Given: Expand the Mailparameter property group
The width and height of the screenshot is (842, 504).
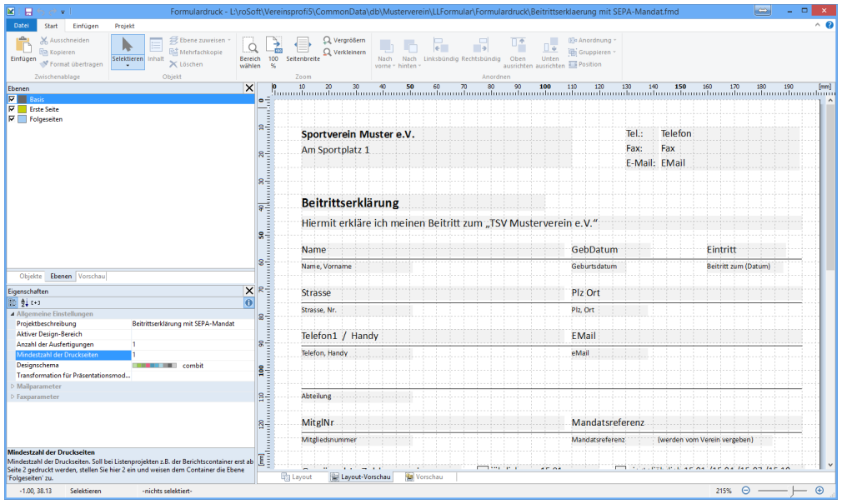Looking at the screenshot, I should (12, 387).
